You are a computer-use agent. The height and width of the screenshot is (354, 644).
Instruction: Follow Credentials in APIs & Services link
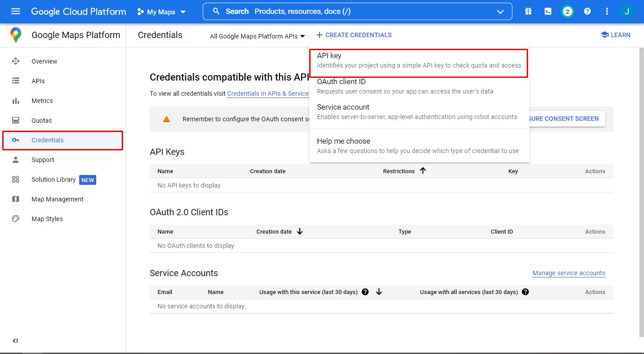268,94
